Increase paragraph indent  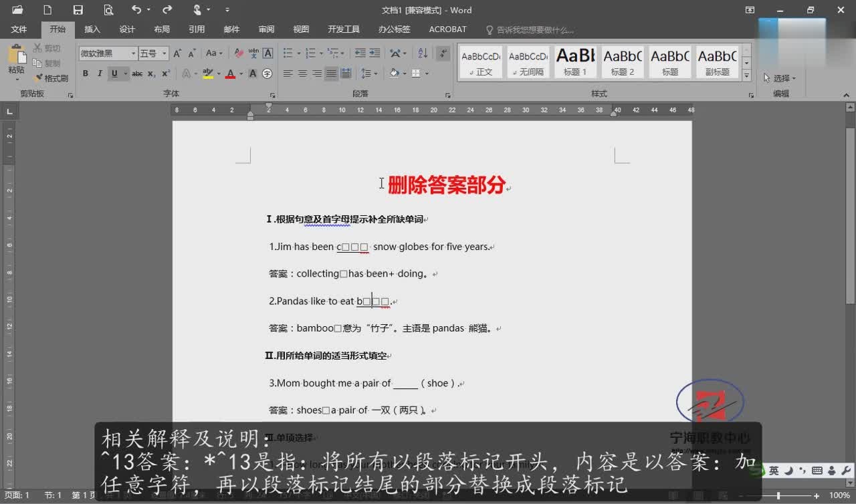click(x=375, y=53)
